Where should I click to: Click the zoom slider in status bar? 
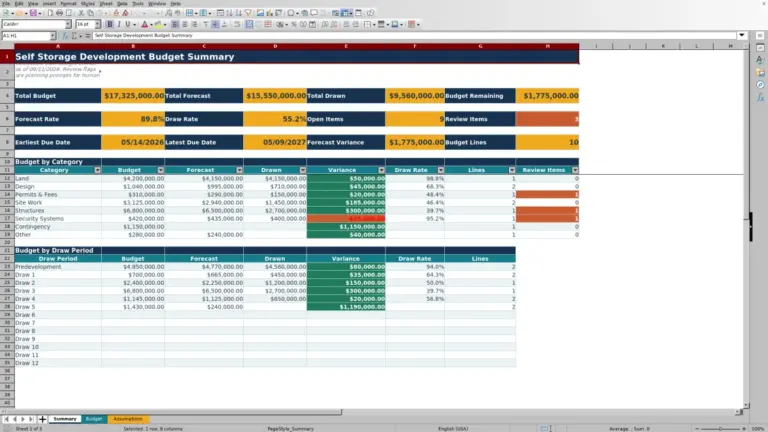click(720, 429)
